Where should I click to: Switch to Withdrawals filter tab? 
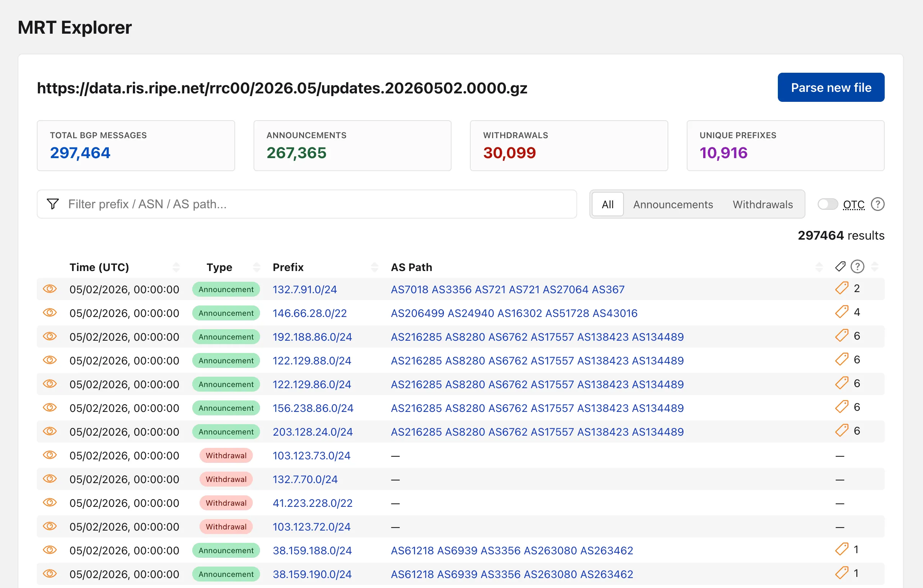(x=763, y=204)
